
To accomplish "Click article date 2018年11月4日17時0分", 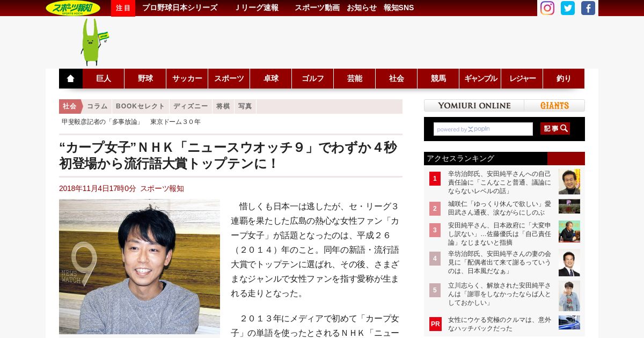I will coord(98,188).
